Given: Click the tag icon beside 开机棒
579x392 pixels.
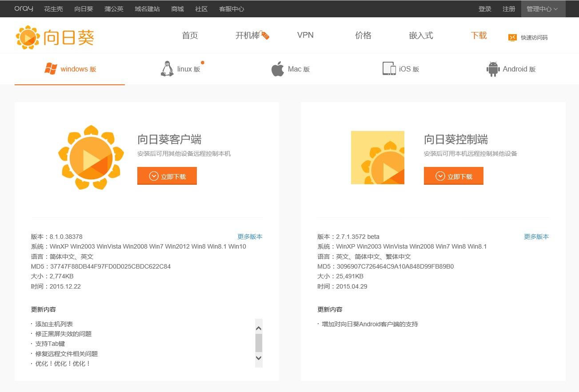Looking at the screenshot, I should click(265, 36).
